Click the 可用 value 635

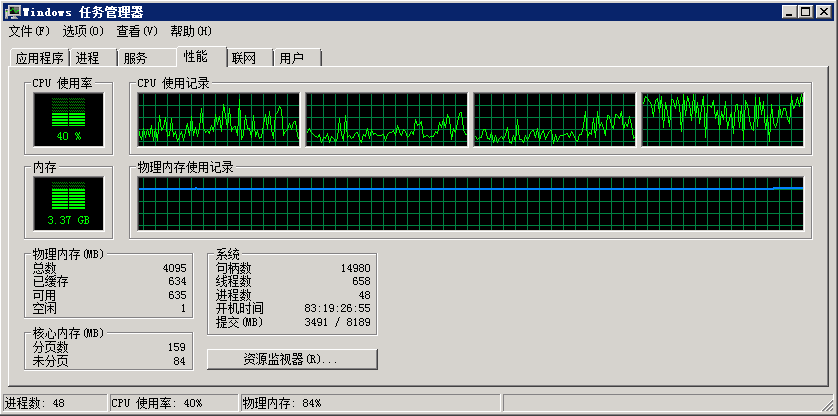point(177,295)
